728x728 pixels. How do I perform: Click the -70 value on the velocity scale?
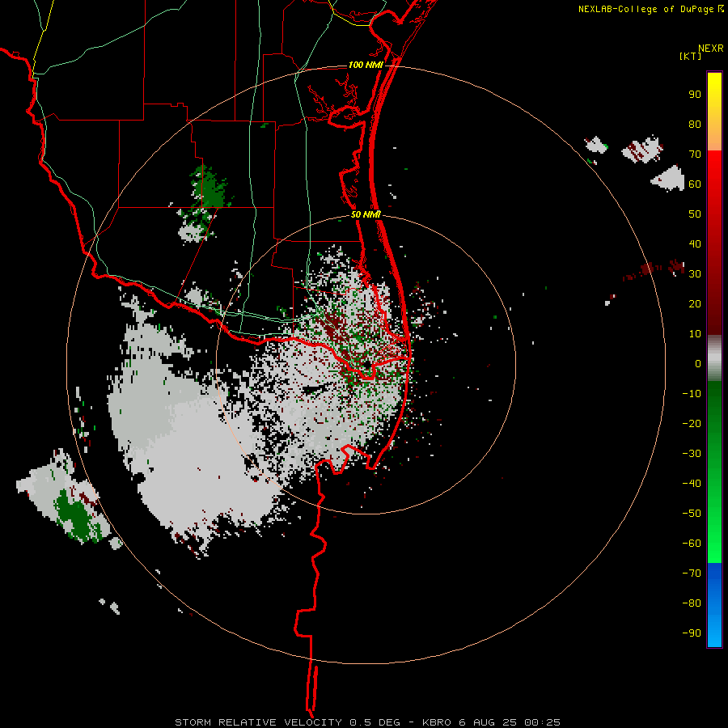click(x=692, y=574)
